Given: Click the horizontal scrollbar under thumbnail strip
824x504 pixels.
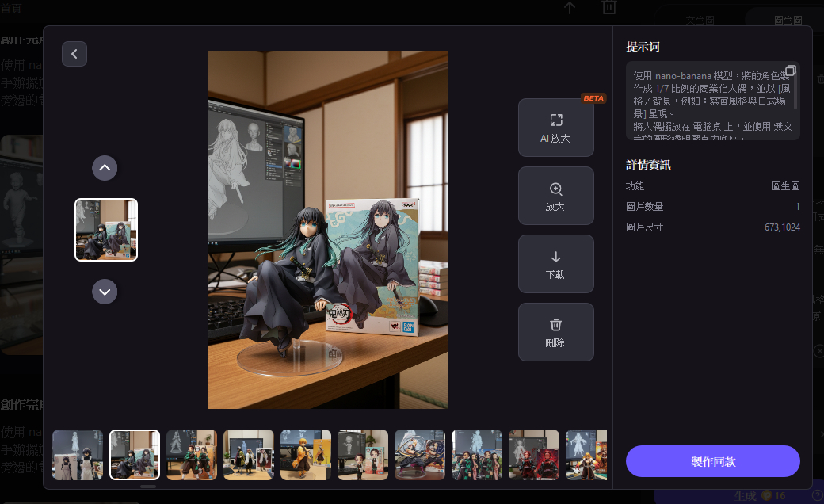Looking at the screenshot, I should (148, 487).
